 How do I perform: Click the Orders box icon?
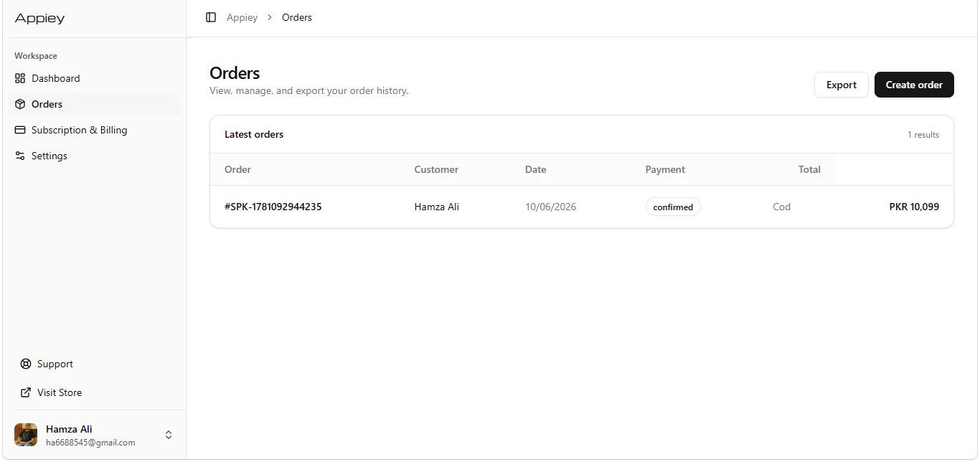[x=20, y=104]
